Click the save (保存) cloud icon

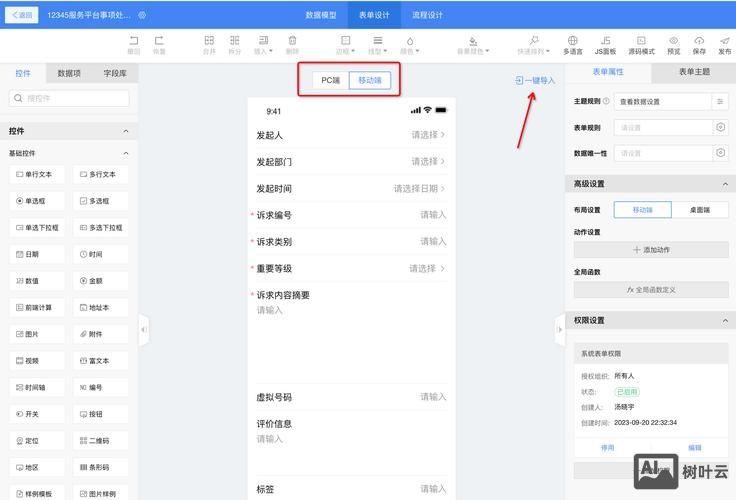pyautogui.click(x=699, y=41)
